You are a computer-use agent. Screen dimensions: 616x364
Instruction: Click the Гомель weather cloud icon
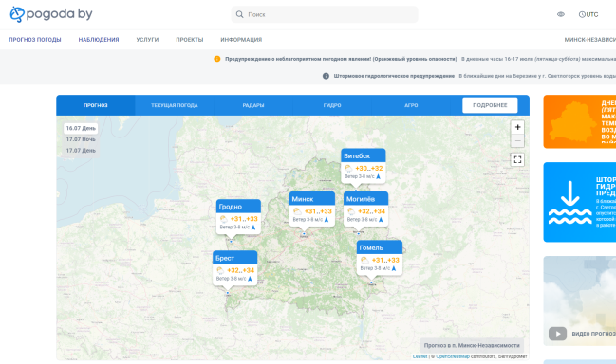point(364,260)
